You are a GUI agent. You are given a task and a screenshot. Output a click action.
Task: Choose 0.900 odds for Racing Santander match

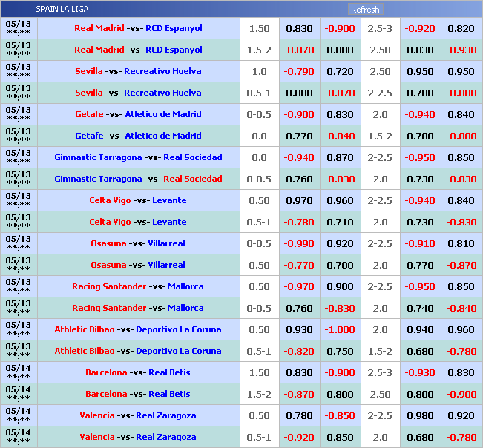point(340,286)
